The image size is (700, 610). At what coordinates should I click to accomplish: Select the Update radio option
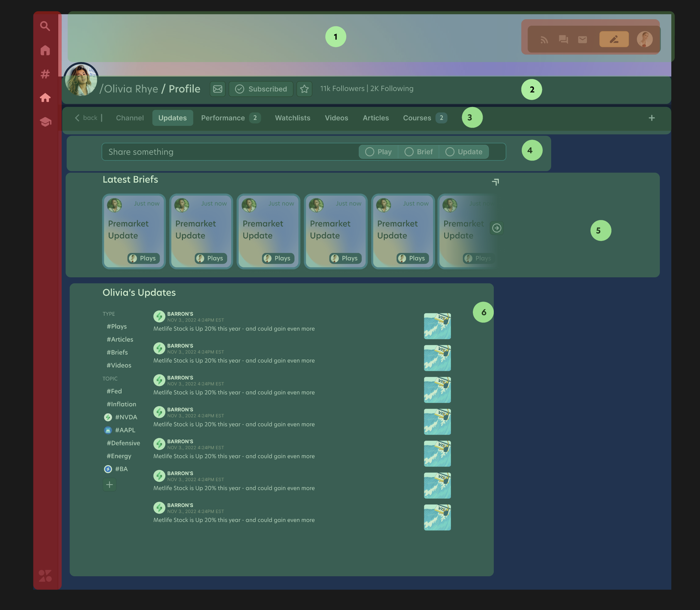coord(464,152)
